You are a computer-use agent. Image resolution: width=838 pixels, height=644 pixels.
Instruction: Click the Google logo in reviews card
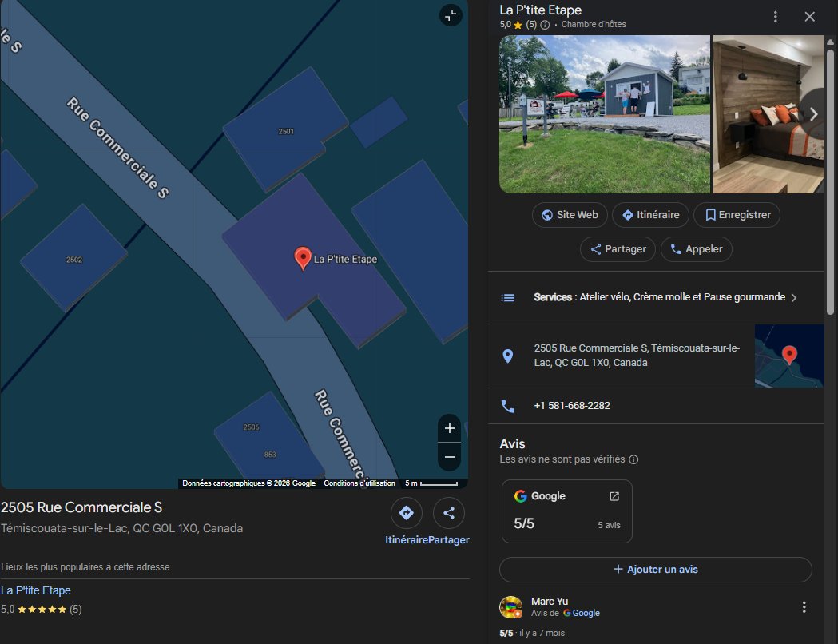[521, 496]
